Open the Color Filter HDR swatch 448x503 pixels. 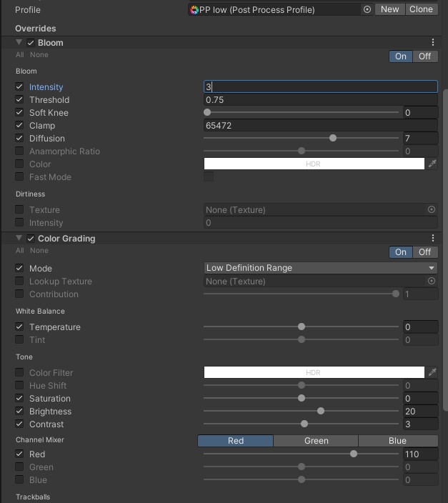[x=314, y=372]
